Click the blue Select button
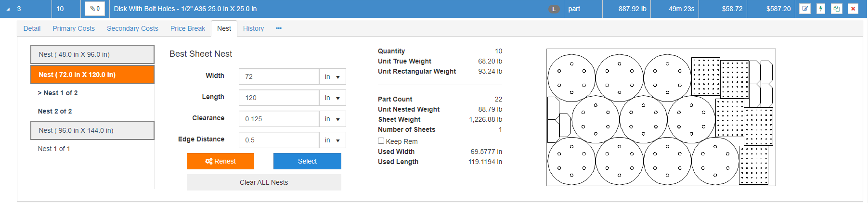Image resolution: width=868 pixels, height=203 pixels. point(307,161)
